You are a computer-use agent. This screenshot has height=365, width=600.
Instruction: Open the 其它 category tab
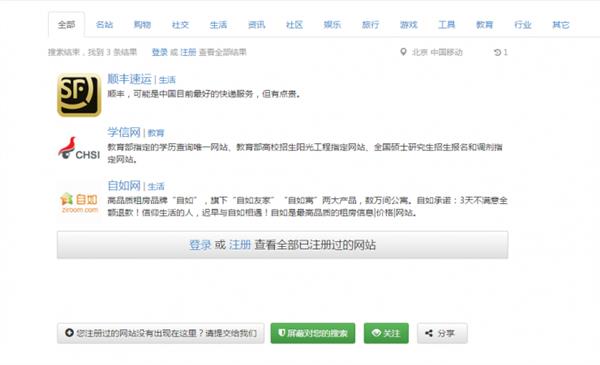561,24
